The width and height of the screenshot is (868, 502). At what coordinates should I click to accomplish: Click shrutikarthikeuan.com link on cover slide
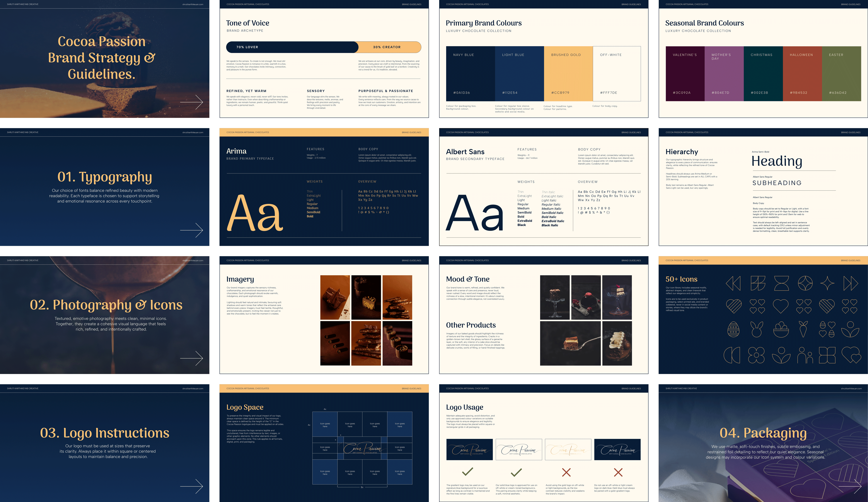193,5
